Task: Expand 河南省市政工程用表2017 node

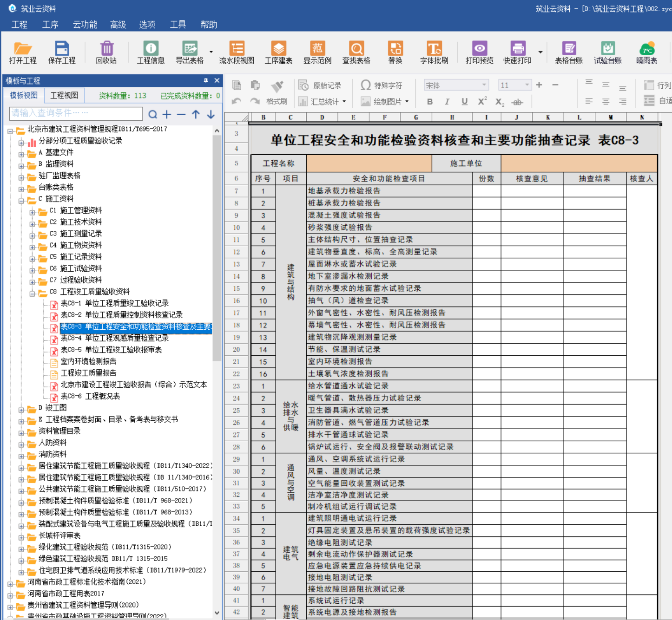Action: point(10,596)
